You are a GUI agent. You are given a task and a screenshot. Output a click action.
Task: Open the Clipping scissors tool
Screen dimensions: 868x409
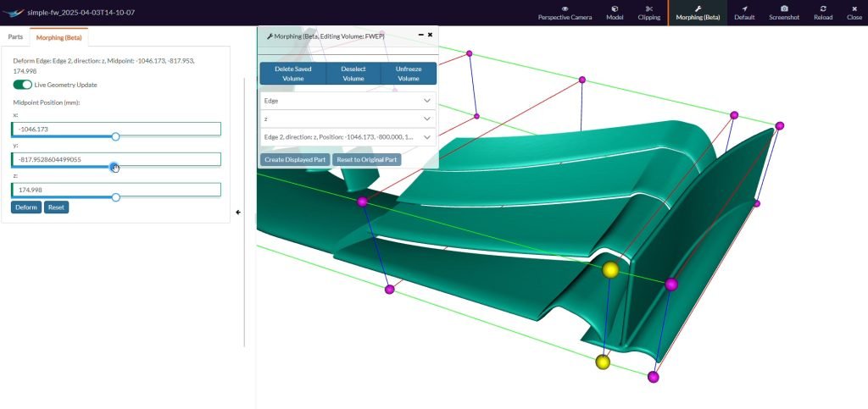(x=648, y=13)
